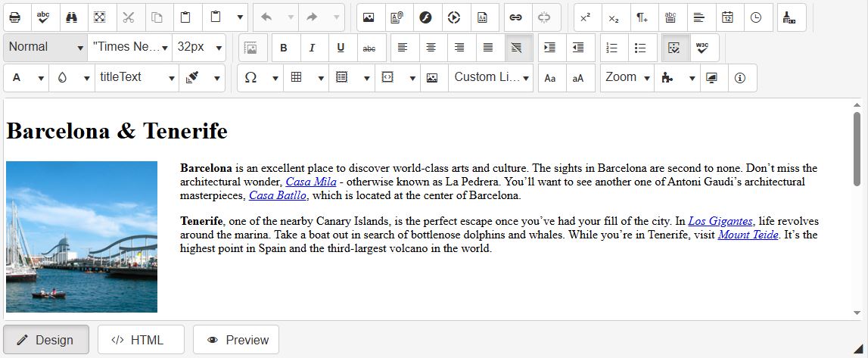Open the Zoom dropdown
Image resolution: width=868 pixels, height=358 pixels.
(x=627, y=78)
